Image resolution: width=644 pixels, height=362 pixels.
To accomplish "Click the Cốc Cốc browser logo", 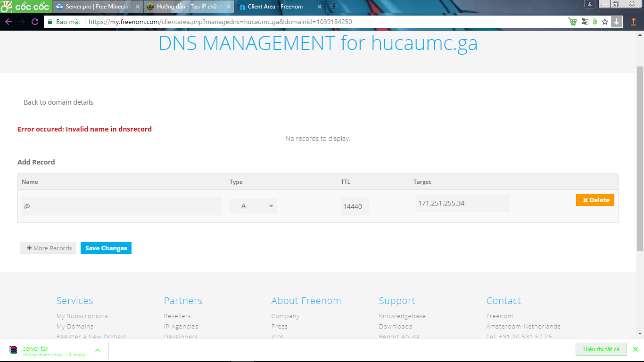I will click(x=25, y=7).
